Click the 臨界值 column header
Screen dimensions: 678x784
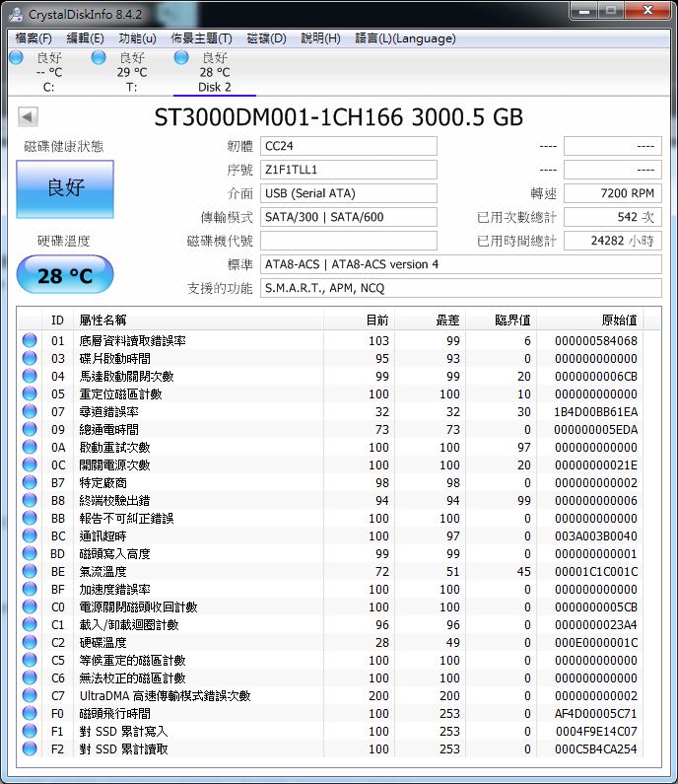(502, 320)
